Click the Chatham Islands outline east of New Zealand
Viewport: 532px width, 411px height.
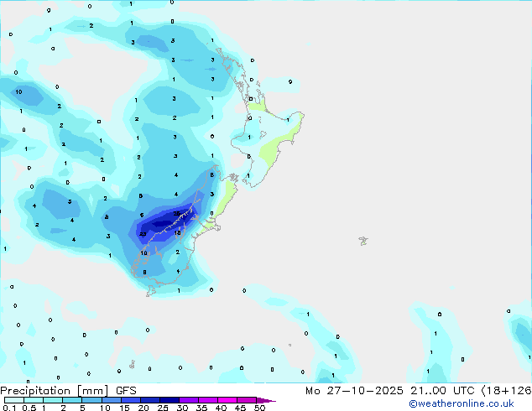[x=363, y=241]
